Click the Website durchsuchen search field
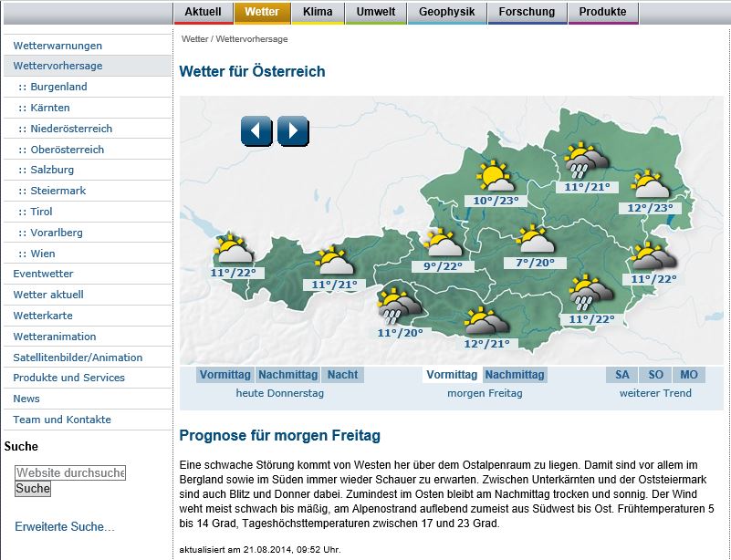731x560 pixels. [70, 472]
